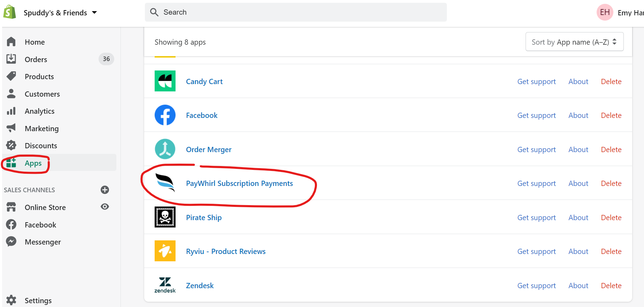Open Settings in the sidebar
This screenshot has height=307, width=644.
38,300
